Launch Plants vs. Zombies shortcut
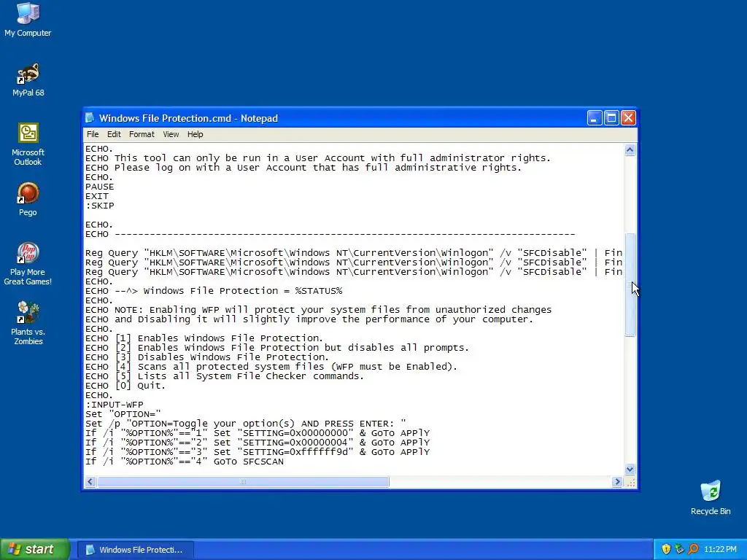Viewport: 747px width, 560px height. tap(28, 323)
